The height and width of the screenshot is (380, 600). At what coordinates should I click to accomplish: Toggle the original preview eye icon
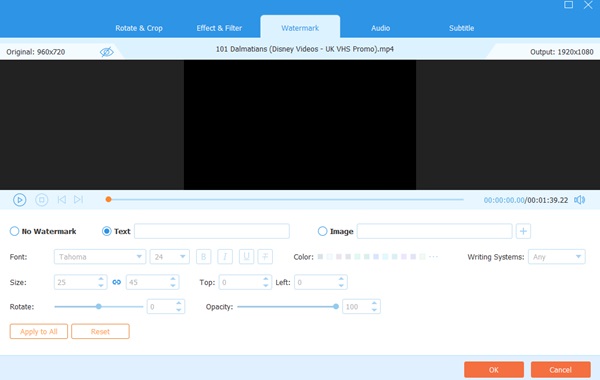(x=107, y=52)
